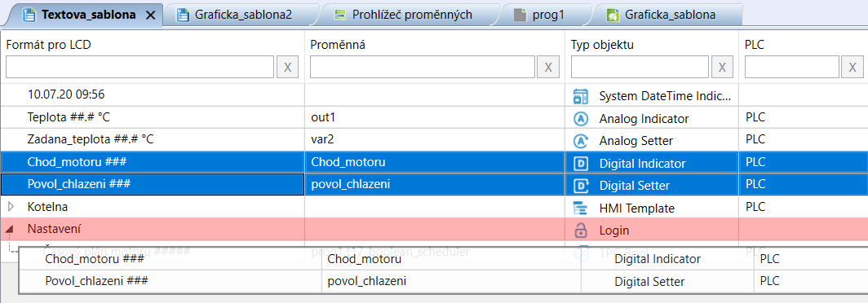This screenshot has width=868, height=303.
Task: Clear the Typ objektu filter
Action: tap(722, 67)
